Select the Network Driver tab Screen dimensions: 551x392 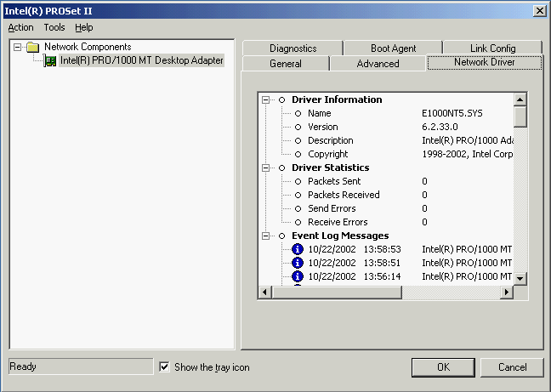pyautogui.click(x=484, y=62)
